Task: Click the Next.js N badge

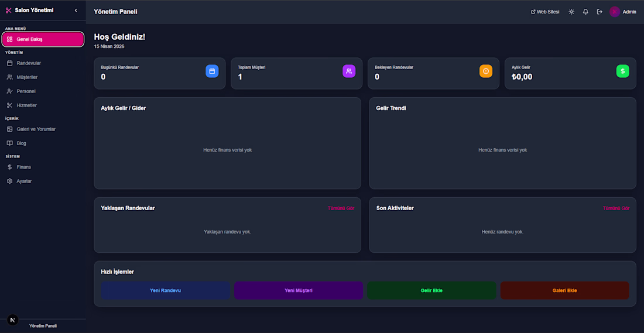Action: click(x=13, y=320)
